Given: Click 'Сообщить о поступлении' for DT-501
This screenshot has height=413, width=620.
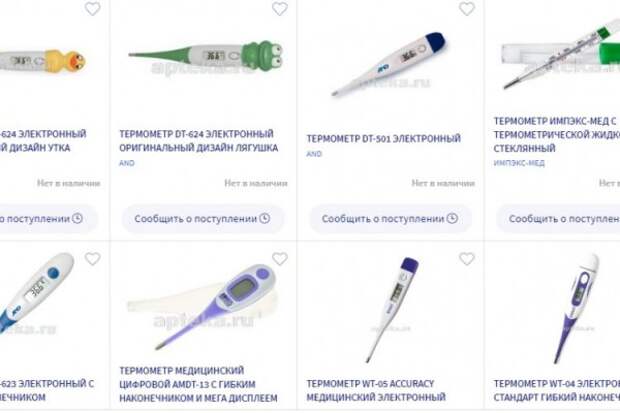Looking at the screenshot, I should (x=390, y=218).
